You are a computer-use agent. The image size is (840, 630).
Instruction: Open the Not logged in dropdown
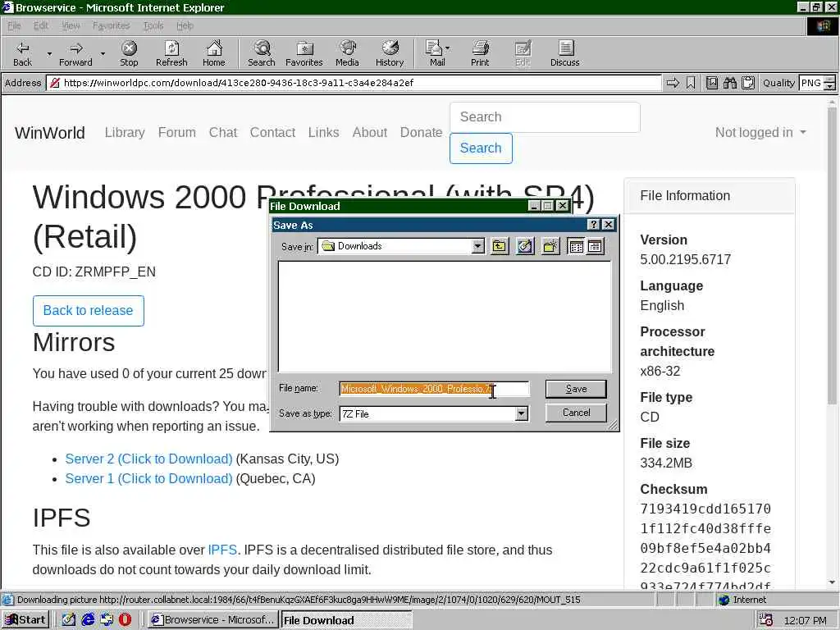(760, 132)
